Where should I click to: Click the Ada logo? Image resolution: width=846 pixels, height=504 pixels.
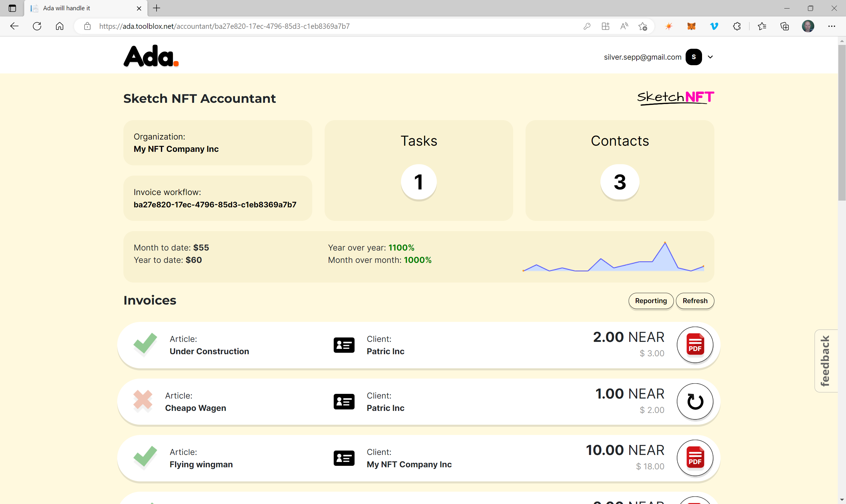[x=151, y=56]
